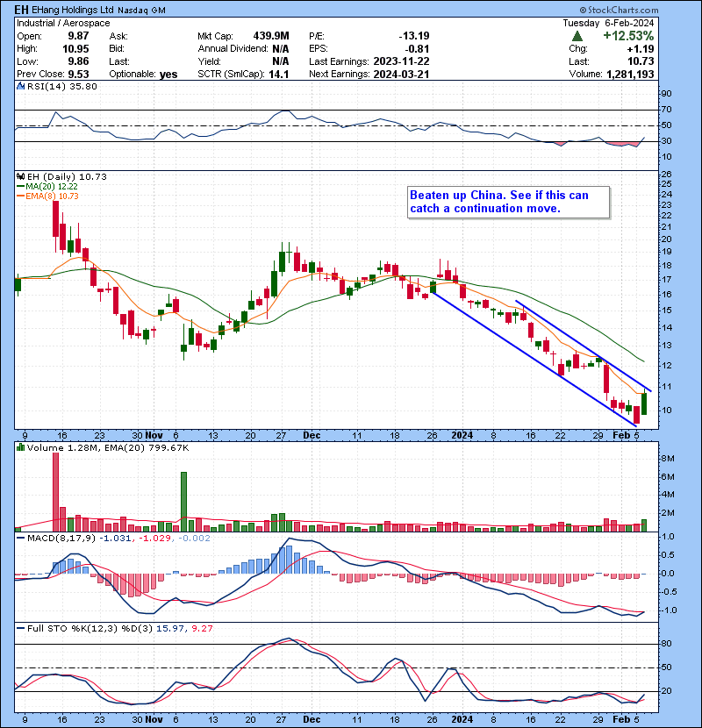Click the 2024 label on price x-axis
Image resolution: width=702 pixels, height=728 pixels.
(x=462, y=436)
